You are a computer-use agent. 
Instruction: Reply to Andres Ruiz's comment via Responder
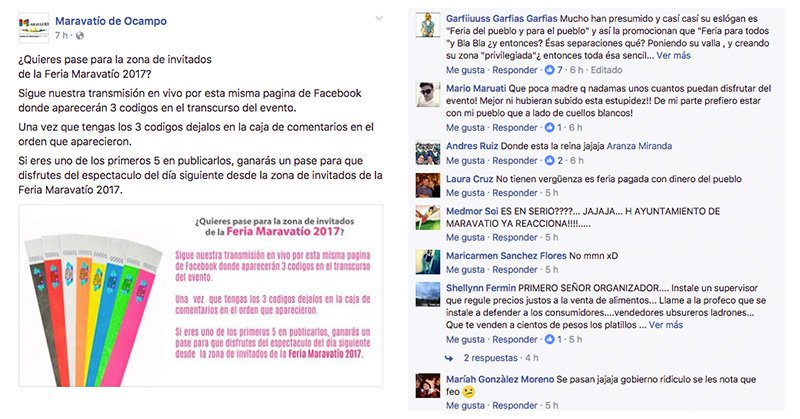[515, 160]
